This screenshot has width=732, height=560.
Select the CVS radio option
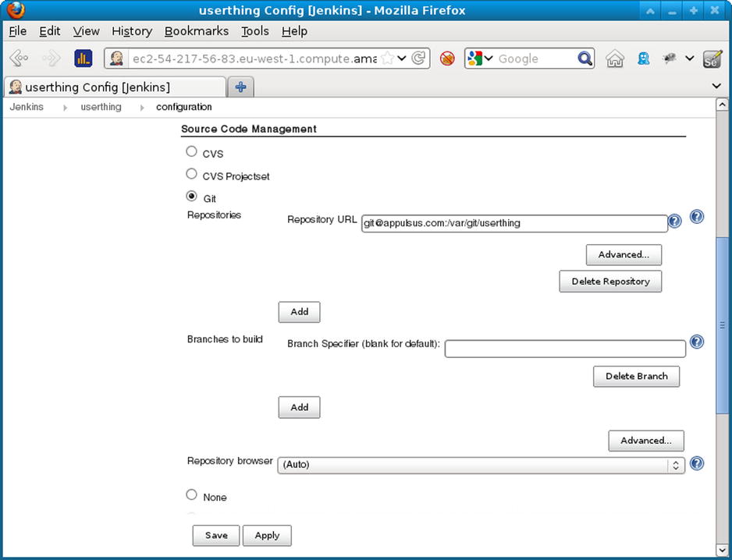click(191, 151)
